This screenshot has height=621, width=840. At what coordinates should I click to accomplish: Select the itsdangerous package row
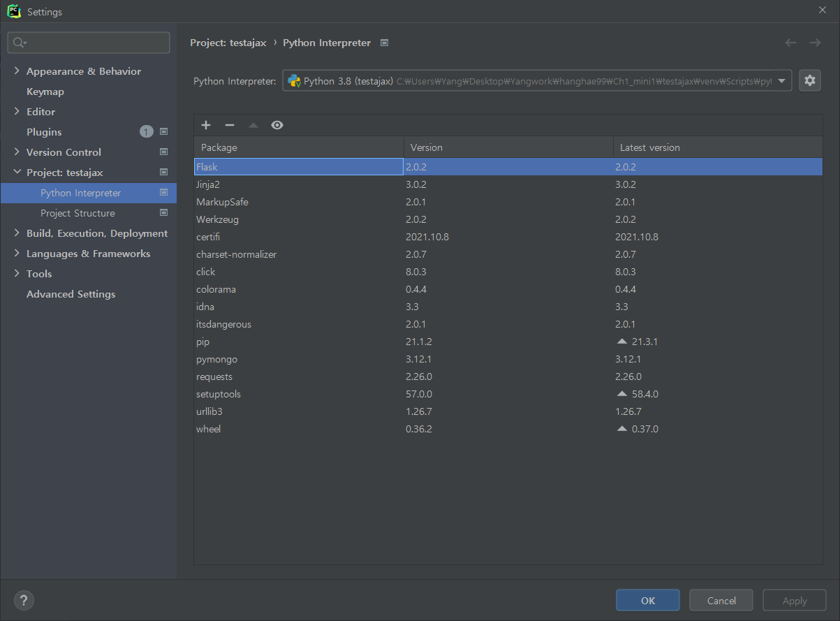point(508,324)
